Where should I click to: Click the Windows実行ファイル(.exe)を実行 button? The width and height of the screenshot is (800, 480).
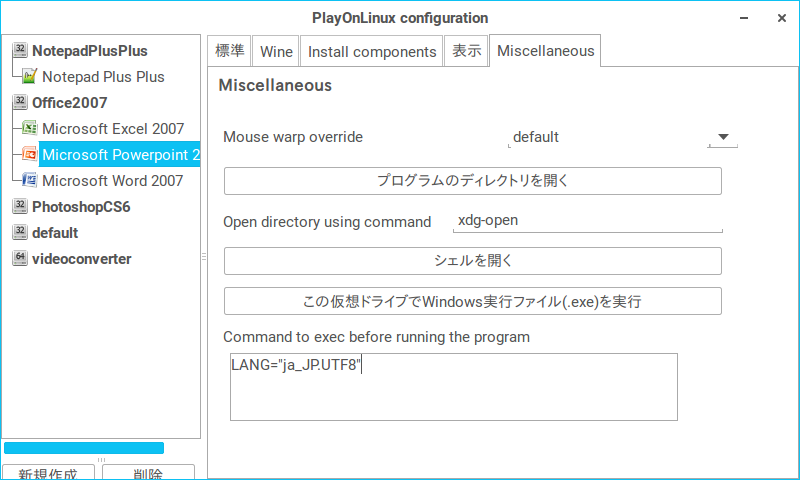pyautogui.click(x=472, y=301)
